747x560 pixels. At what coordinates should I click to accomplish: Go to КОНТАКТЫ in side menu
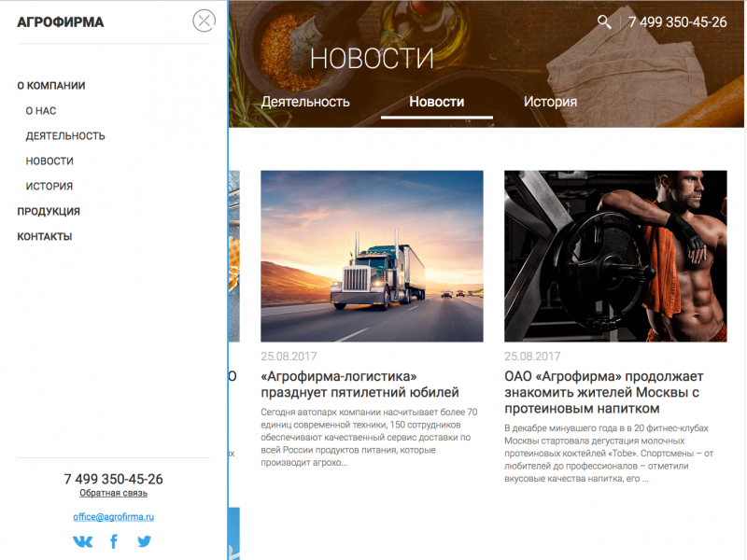coord(45,237)
